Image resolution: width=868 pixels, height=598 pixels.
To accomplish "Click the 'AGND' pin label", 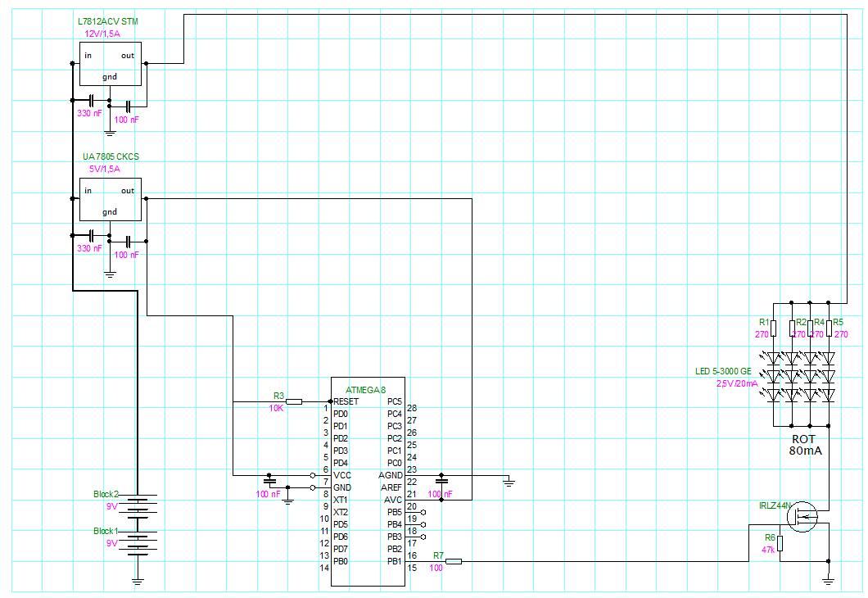I will pos(391,476).
